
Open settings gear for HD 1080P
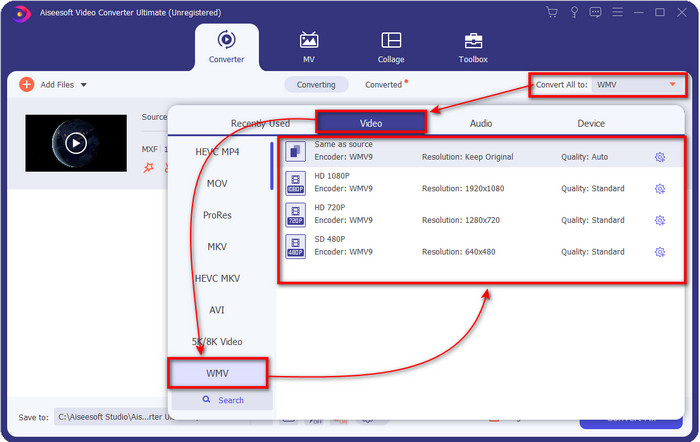coord(660,188)
